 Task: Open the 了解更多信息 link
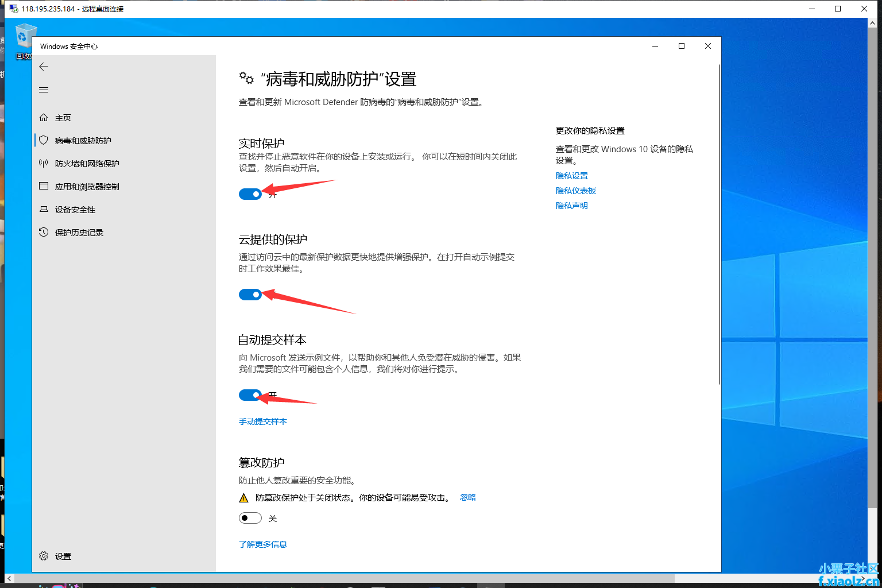[262, 544]
